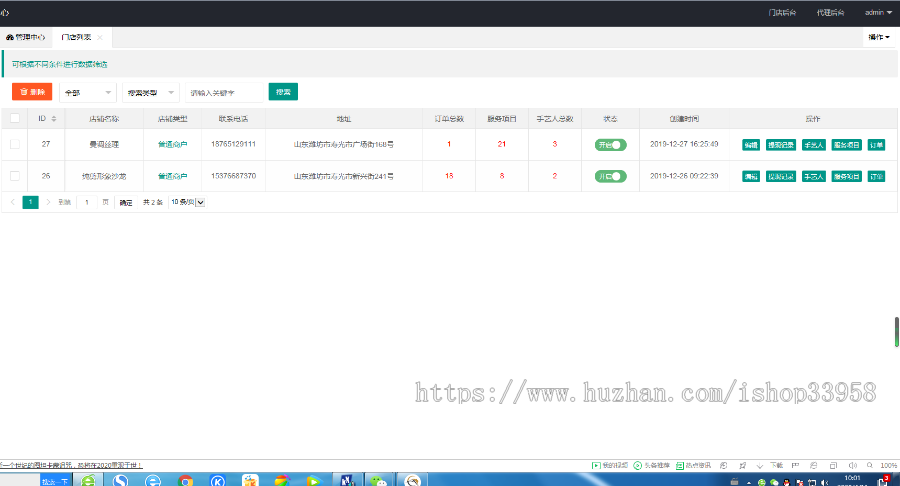Click the news headline link in status bar
This screenshot has width=900, height=486.
coord(71,465)
